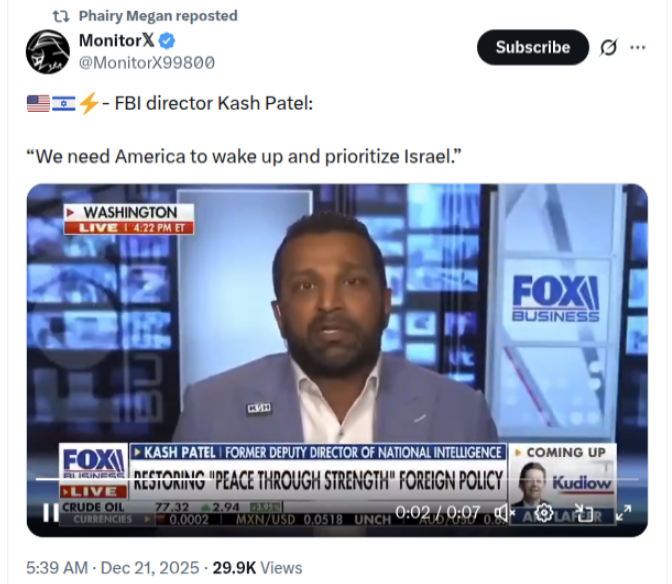The height and width of the screenshot is (584, 672).
Task: Toggle picture-in-picture mode
Action: coord(584,513)
